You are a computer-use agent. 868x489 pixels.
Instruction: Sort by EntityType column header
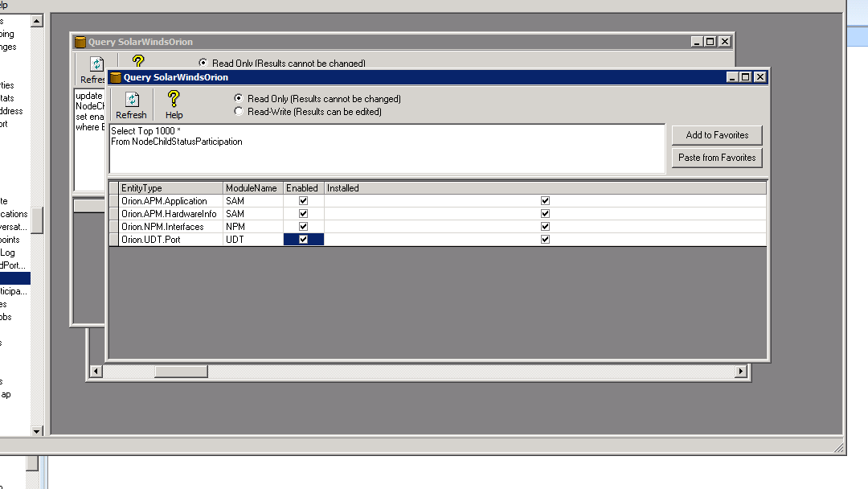point(170,188)
